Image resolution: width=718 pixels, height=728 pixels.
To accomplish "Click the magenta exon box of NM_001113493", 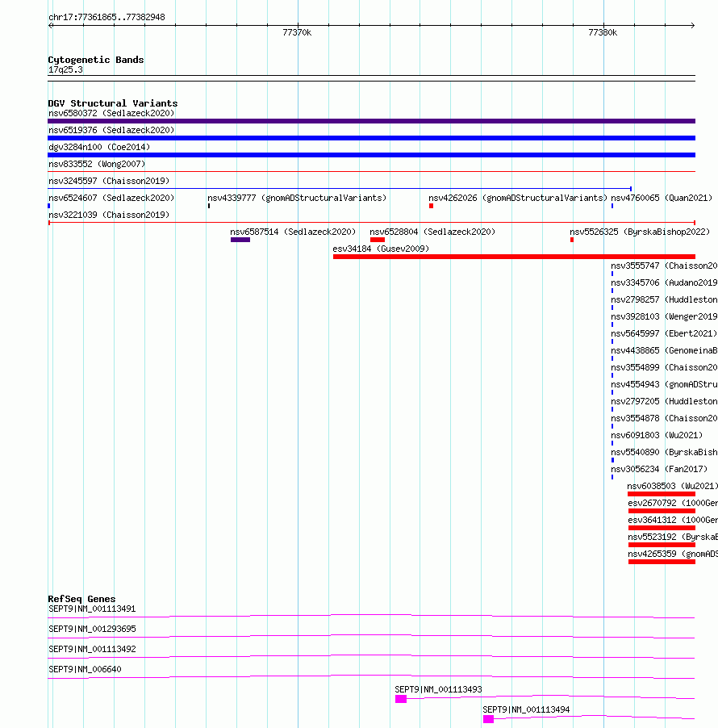I will click(x=401, y=699).
